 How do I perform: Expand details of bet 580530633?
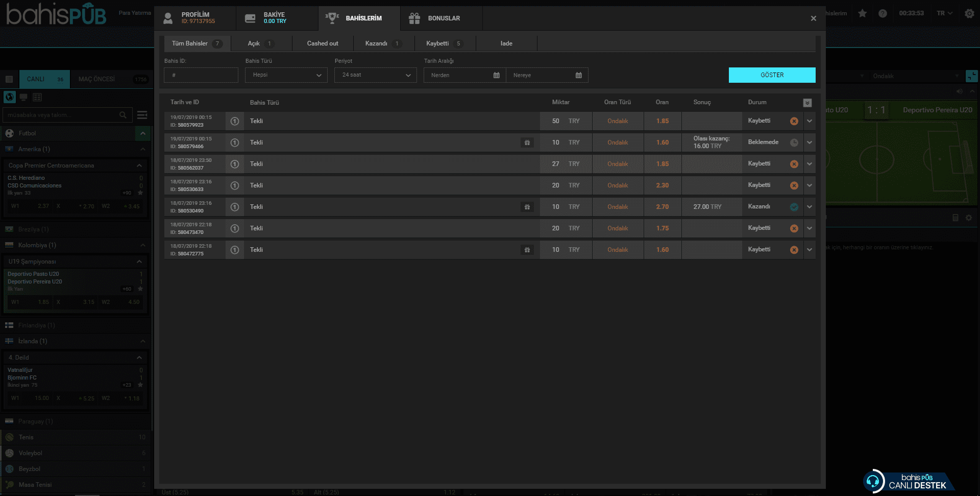click(x=810, y=185)
